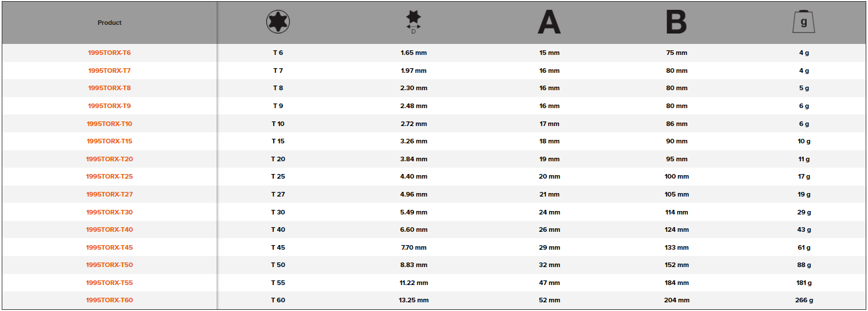Click the Torx profile icon in header

tap(278, 23)
